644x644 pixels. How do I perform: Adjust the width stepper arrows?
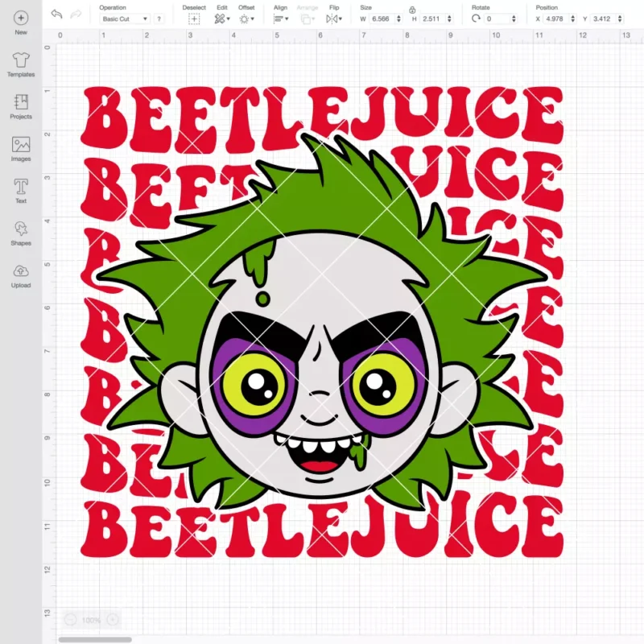pos(398,19)
